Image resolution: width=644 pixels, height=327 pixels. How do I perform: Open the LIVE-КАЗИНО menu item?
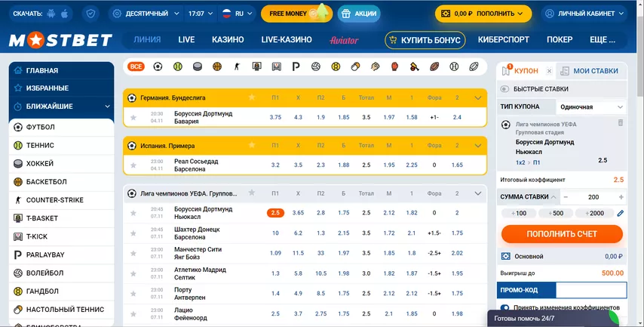(x=286, y=40)
